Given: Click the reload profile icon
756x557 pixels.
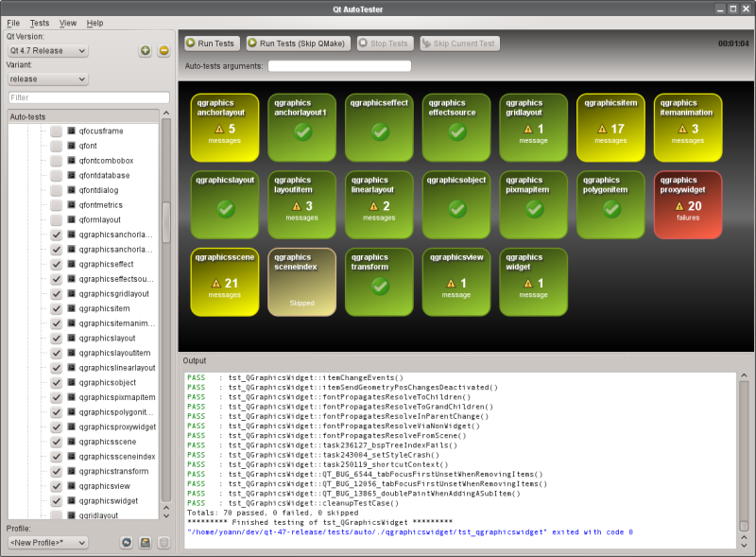Looking at the screenshot, I should (x=127, y=543).
